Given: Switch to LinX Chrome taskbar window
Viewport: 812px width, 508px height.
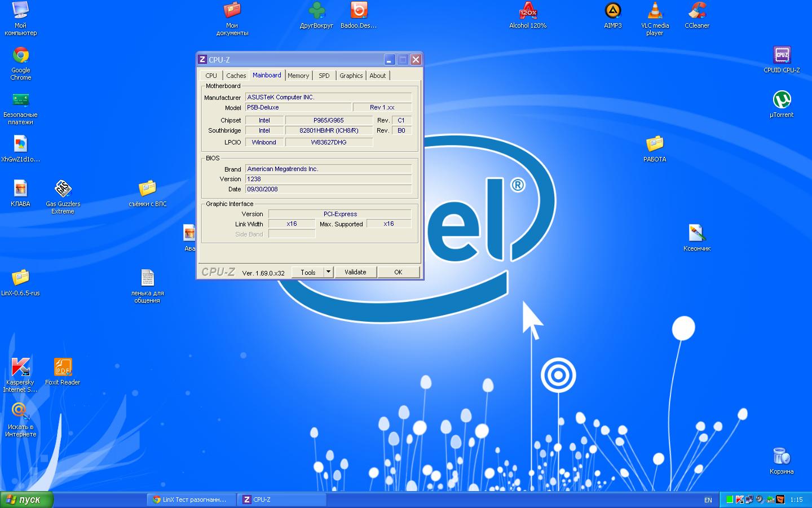Looking at the screenshot, I should [x=191, y=500].
